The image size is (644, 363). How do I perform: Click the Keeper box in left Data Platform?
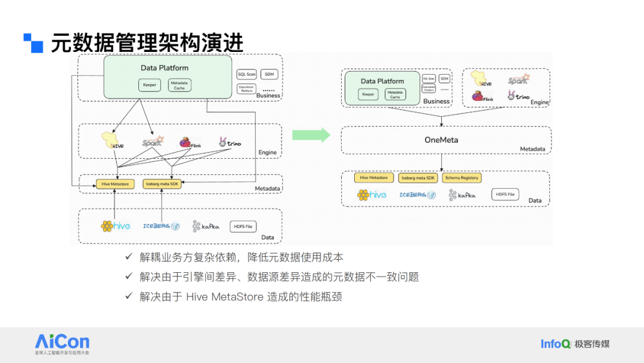(x=150, y=85)
